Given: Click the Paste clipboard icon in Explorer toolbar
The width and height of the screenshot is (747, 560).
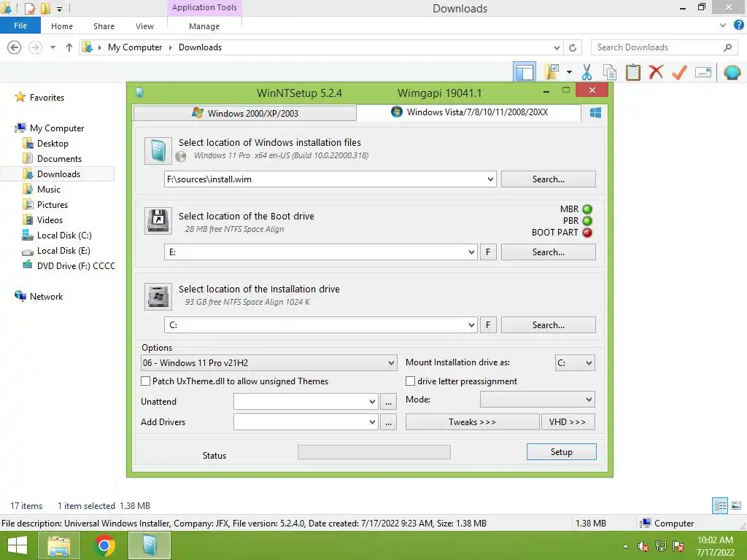Looking at the screenshot, I should pos(632,72).
